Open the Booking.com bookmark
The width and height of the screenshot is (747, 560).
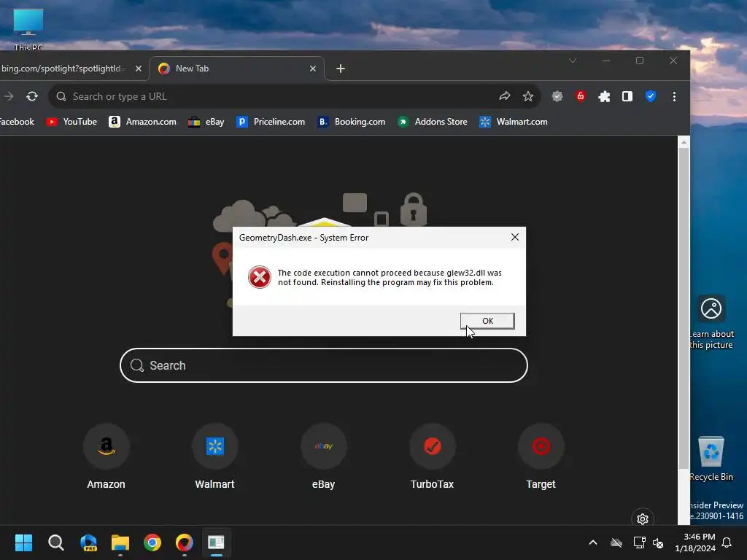click(351, 122)
